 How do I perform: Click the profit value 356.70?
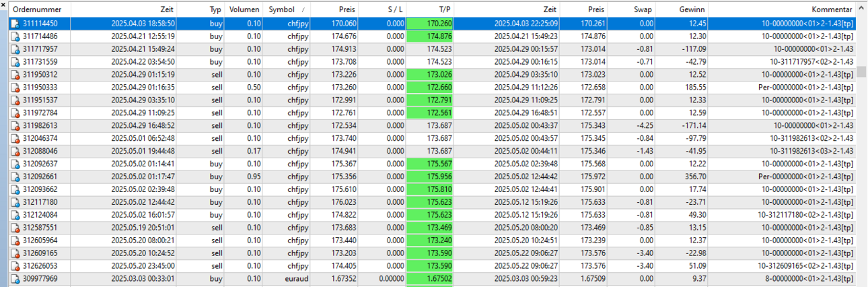[x=694, y=177]
